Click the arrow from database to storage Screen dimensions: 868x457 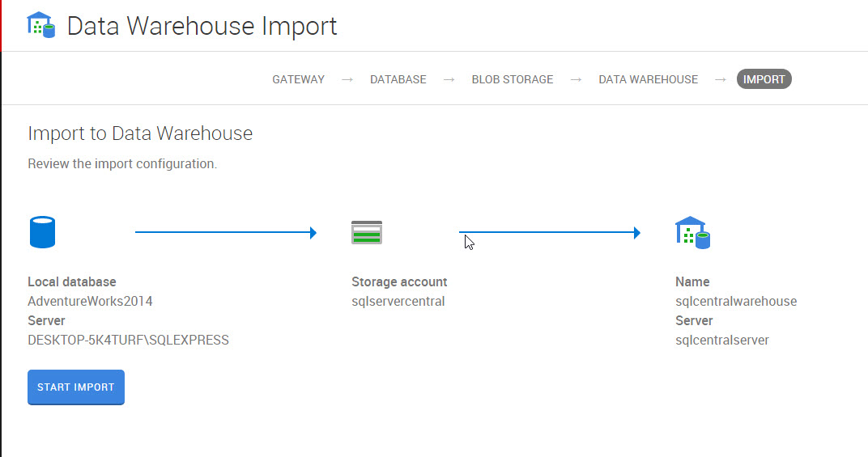tap(225, 233)
